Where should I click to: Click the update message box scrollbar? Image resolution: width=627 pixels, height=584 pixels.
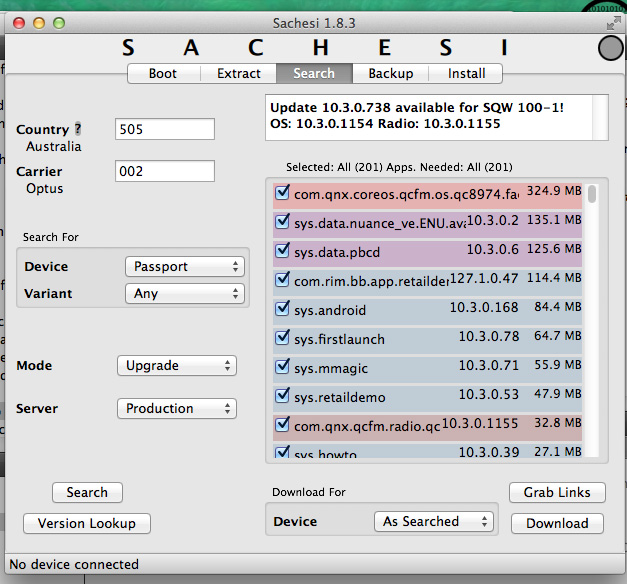click(599, 118)
